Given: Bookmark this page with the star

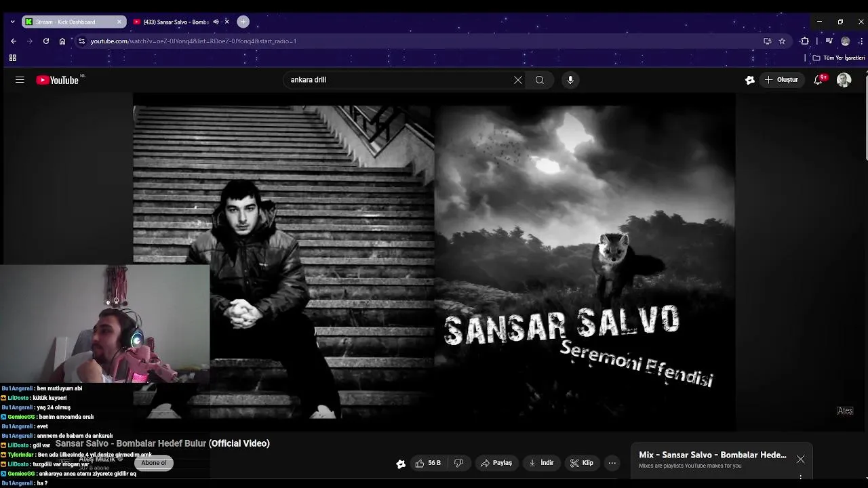Looking at the screenshot, I should (782, 41).
